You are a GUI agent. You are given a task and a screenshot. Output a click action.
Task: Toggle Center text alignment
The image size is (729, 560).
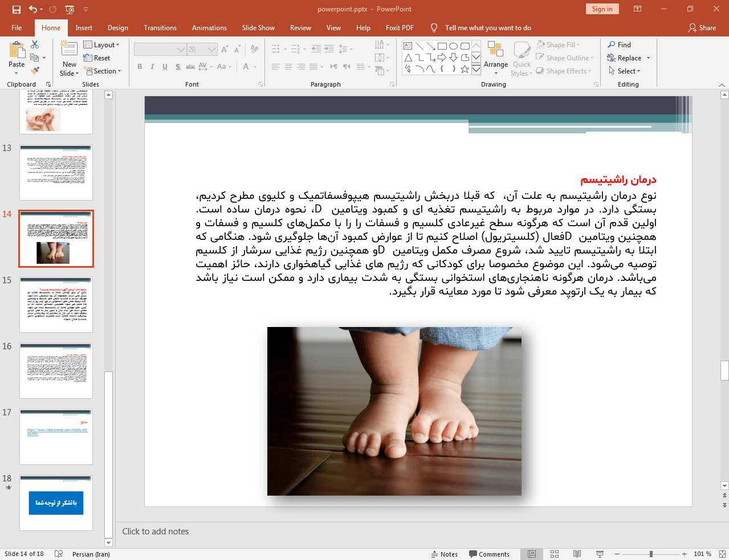(x=288, y=67)
